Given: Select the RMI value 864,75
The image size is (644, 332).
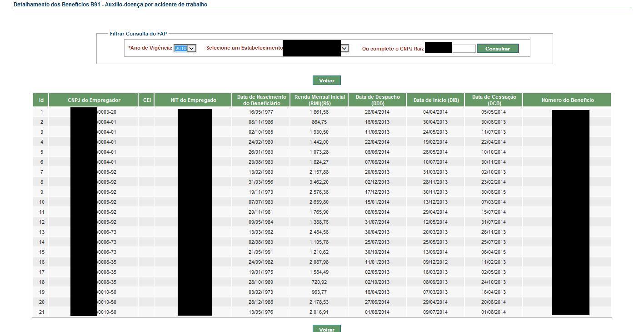Looking at the screenshot, I should 319,122.
